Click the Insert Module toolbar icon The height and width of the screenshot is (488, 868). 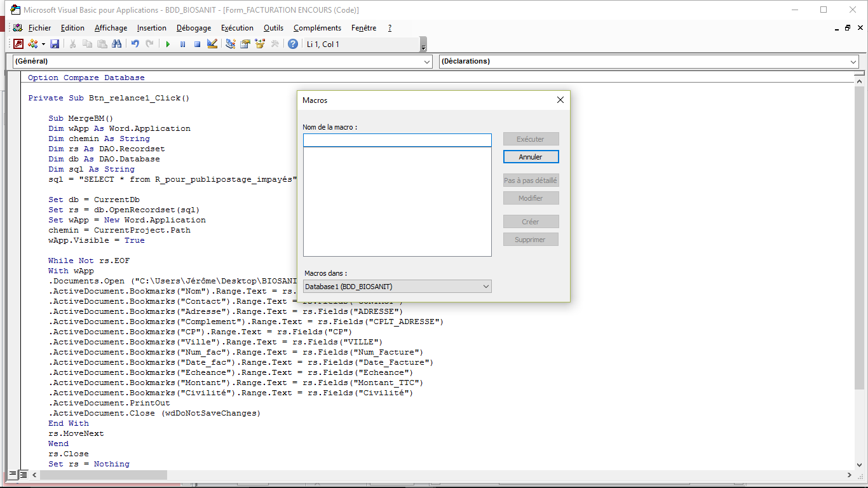pyautogui.click(x=33, y=44)
